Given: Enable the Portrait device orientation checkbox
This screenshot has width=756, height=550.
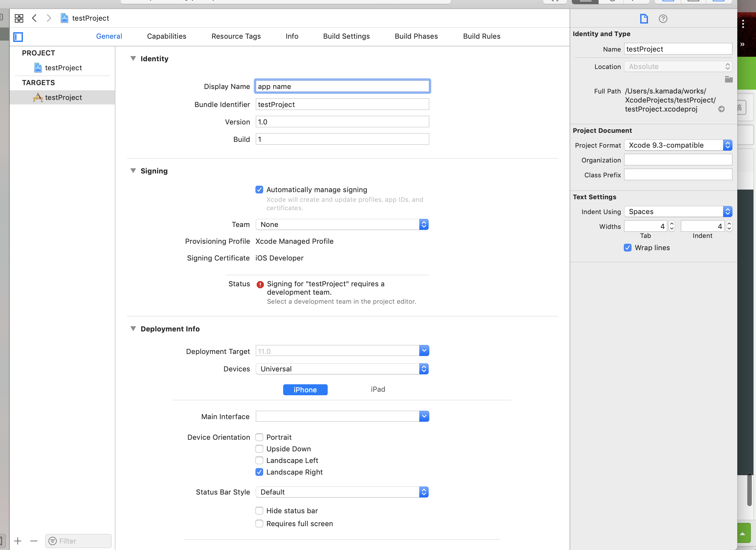Looking at the screenshot, I should [260, 437].
